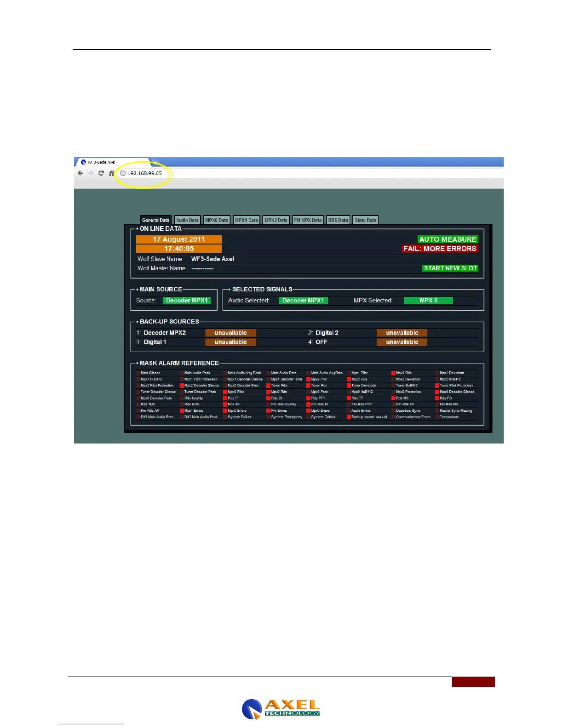The height and width of the screenshot is (728, 563).
Task: Click the red Rds TP alarm indicator
Action: 349,398
